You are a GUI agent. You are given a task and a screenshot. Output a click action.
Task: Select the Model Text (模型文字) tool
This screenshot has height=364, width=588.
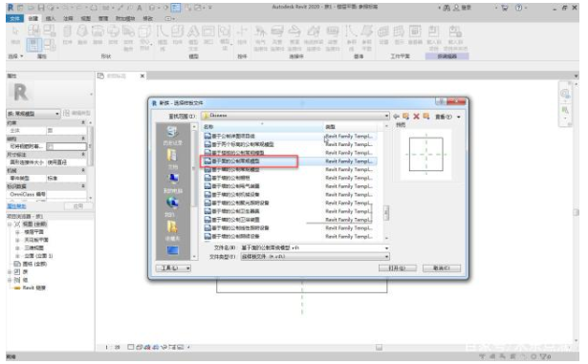click(193, 37)
